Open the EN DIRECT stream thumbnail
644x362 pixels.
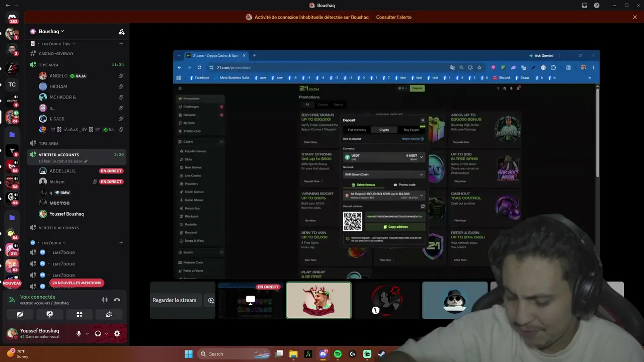[251, 300]
